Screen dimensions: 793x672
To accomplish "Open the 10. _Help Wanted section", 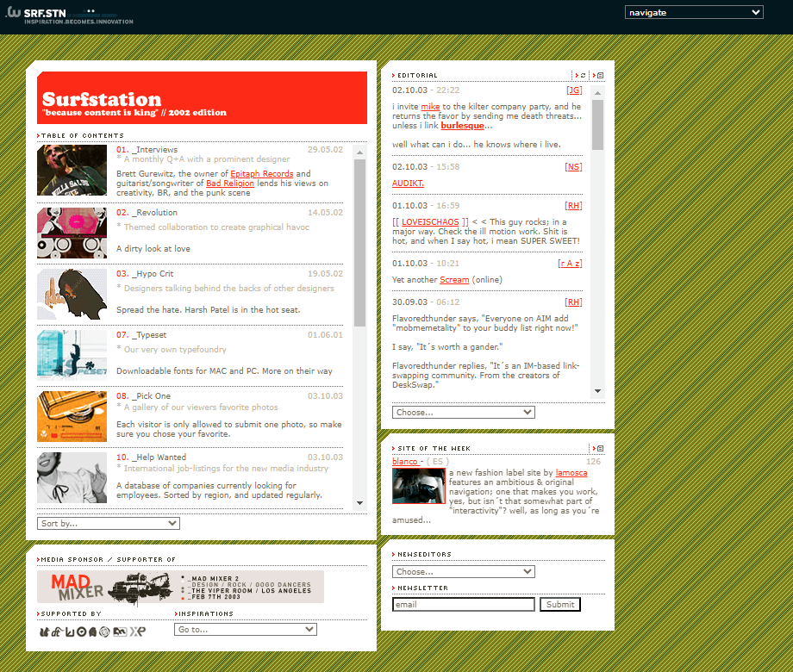I will pos(151,457).
